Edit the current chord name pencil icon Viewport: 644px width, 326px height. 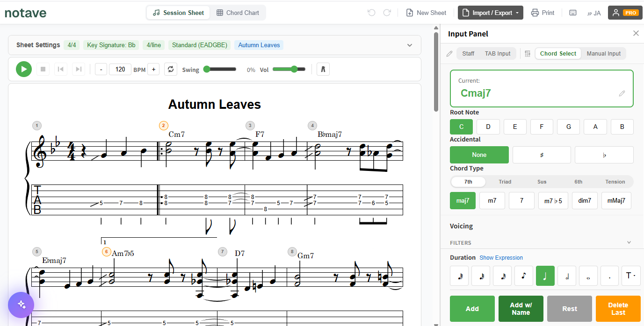622,93
